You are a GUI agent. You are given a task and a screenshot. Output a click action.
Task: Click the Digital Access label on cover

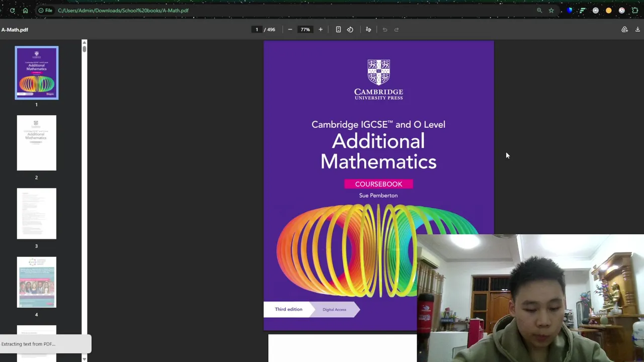[335, 310]
